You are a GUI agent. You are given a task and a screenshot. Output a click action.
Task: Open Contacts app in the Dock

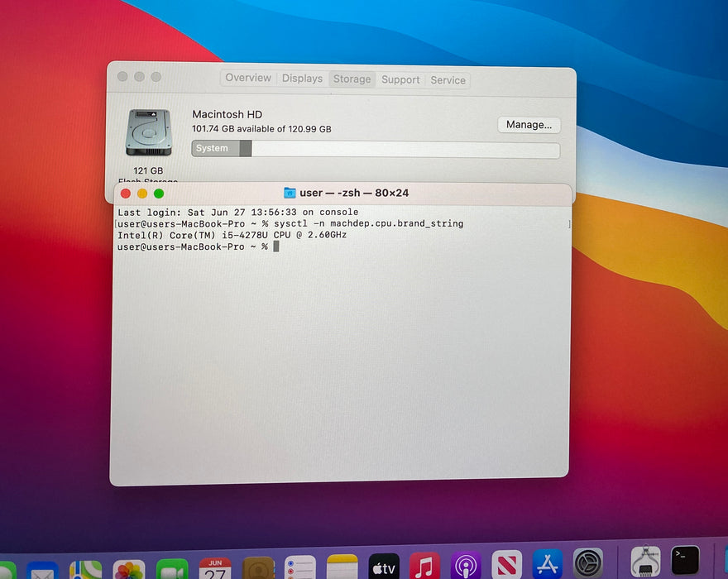point(258,568)
